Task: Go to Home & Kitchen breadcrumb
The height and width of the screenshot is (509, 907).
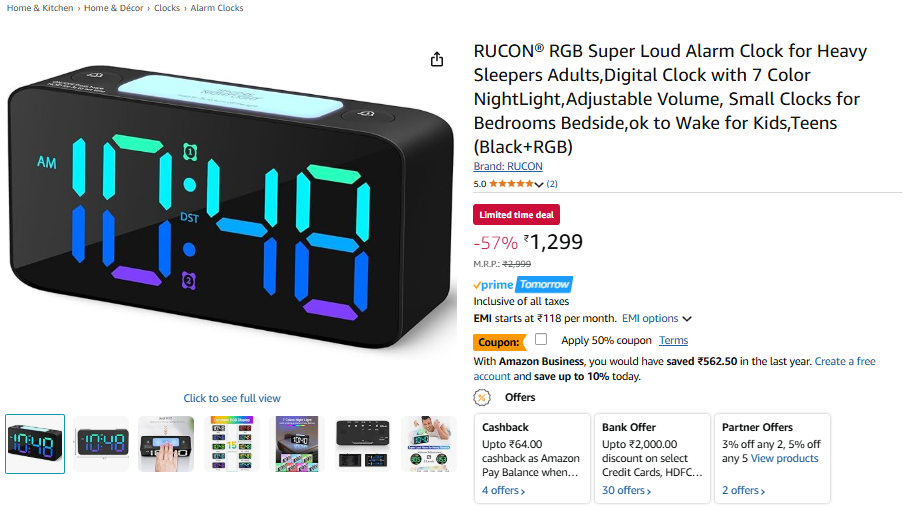Action: tap(40, 8)
